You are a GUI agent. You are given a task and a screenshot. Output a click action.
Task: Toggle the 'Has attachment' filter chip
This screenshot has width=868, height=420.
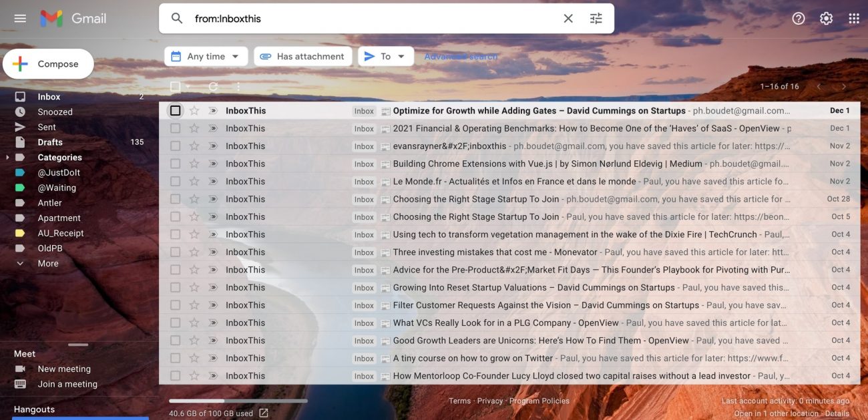coord(302,57)
